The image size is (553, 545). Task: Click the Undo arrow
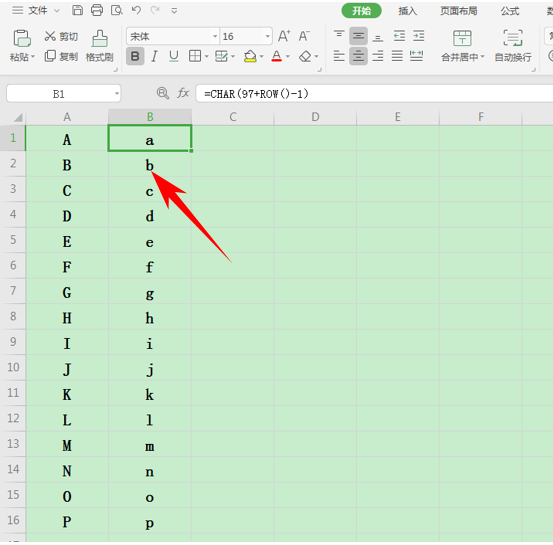tap(136, 10)
